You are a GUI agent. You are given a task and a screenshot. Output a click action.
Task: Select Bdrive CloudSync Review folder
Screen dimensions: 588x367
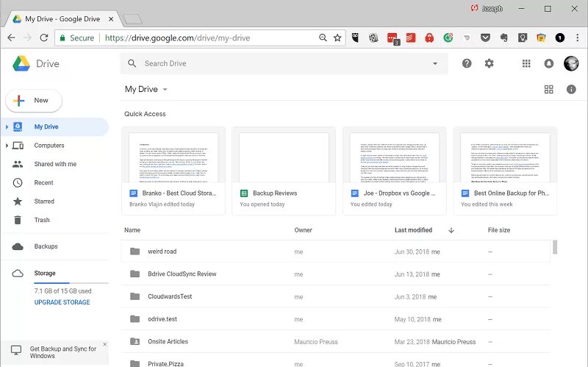click(x=336, y=274)
